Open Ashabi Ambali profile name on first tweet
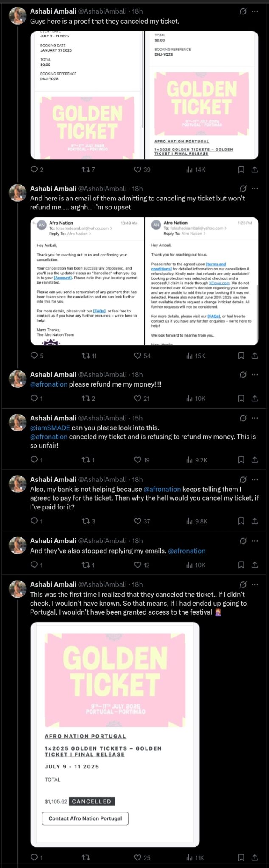This screenshot has width=269, height=868. (53, 11)
